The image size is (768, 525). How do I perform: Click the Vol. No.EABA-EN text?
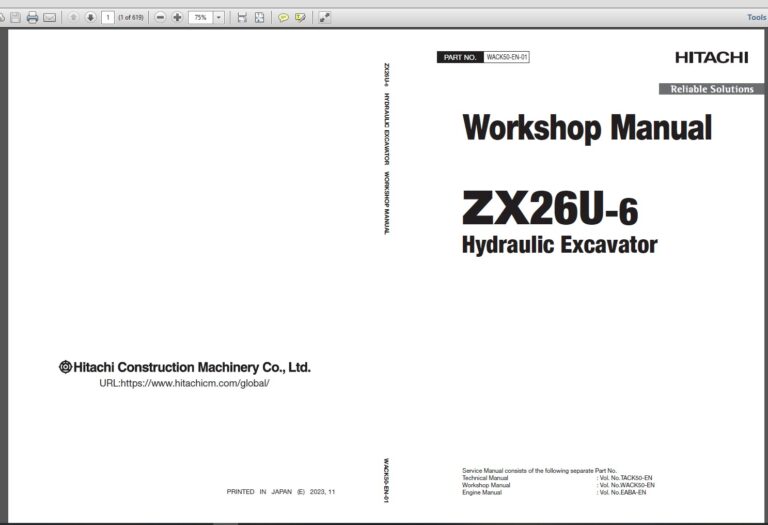[623, 492]
